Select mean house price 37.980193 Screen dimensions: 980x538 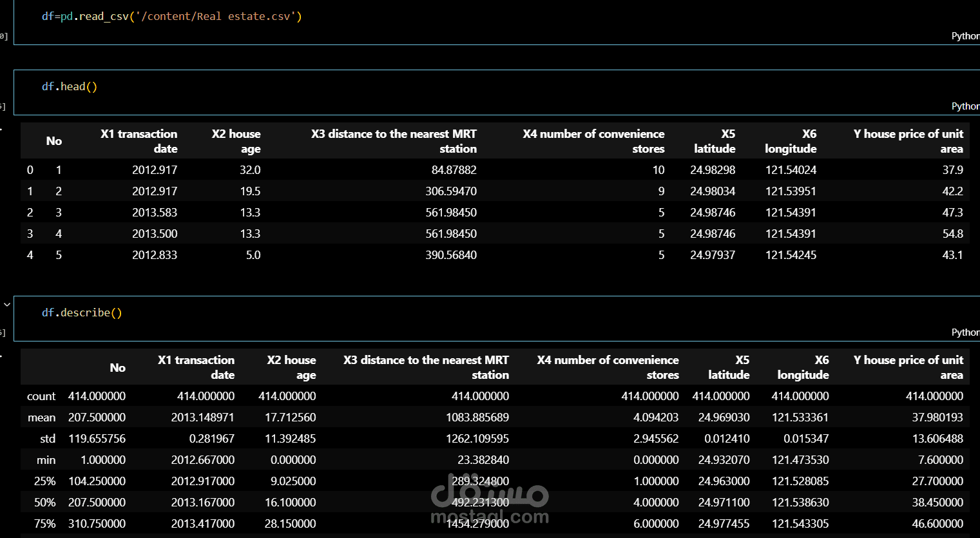pos(937,418)
